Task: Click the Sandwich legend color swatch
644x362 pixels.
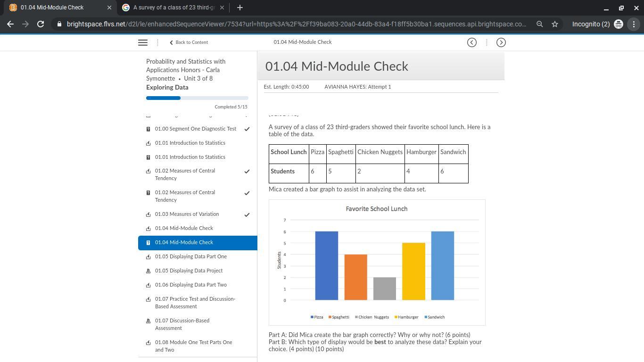Action: [426, 317]
